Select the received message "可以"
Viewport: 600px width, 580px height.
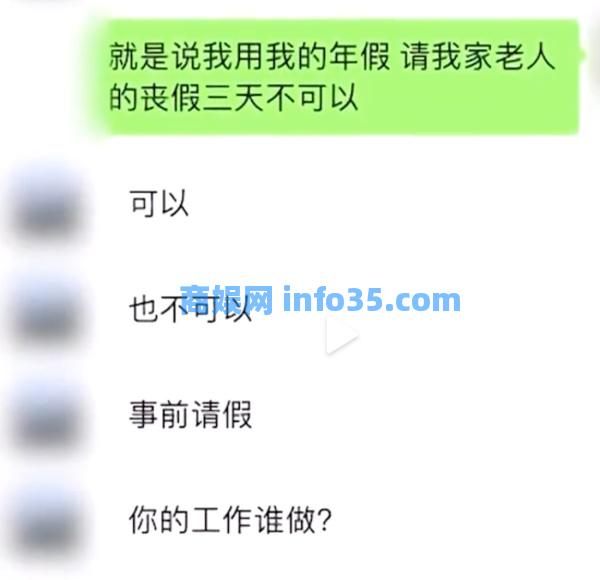coord(159,203)
